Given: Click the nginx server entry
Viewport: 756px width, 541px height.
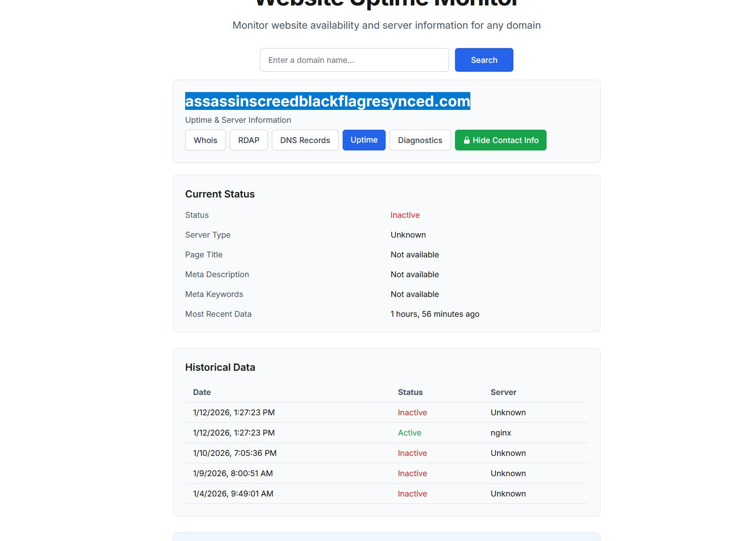Looking at the screenshot, I should tap(501, 433).
